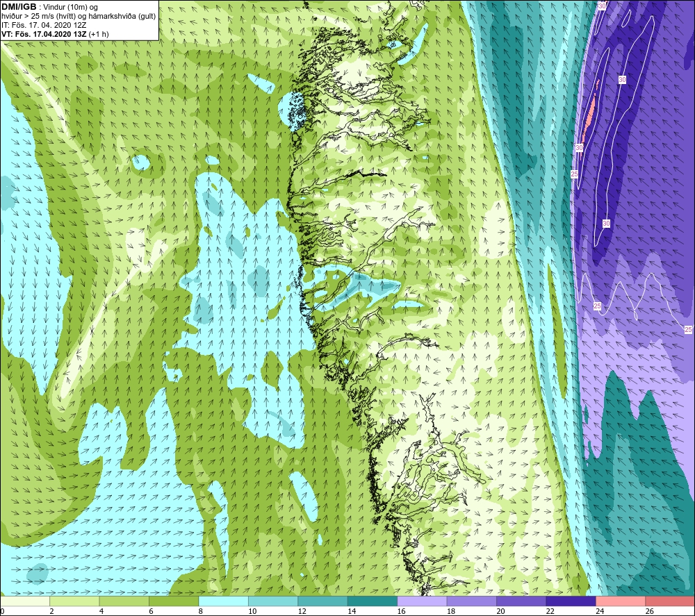695x616 pixels.
Task: Click the 12–14 m/s teal legend swatch
Action: pyautogui.click(x=322, y=601)
